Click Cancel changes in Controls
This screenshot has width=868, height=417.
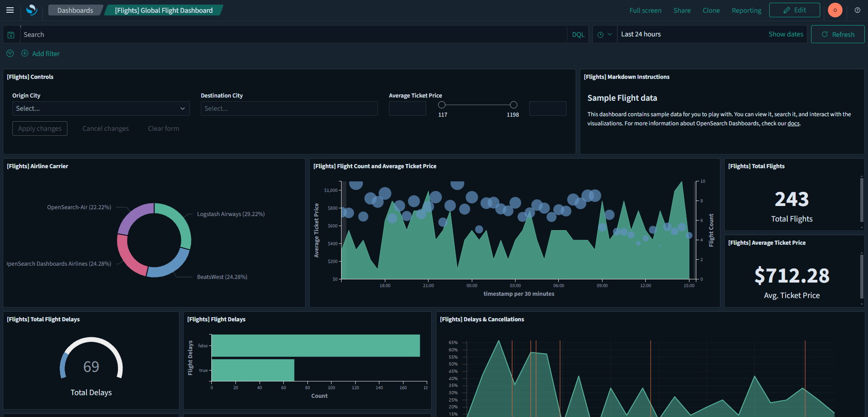pyautogui.click(x=106, y=129)
